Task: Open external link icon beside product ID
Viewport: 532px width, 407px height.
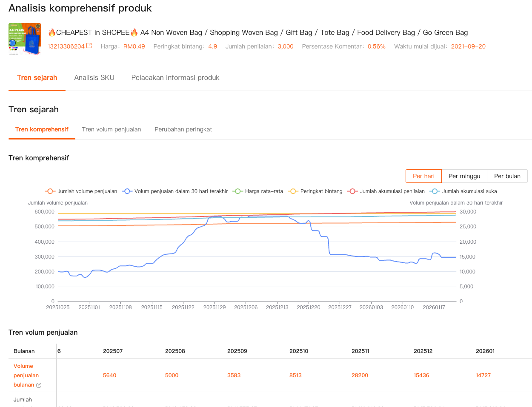Action: pos(89,46)
